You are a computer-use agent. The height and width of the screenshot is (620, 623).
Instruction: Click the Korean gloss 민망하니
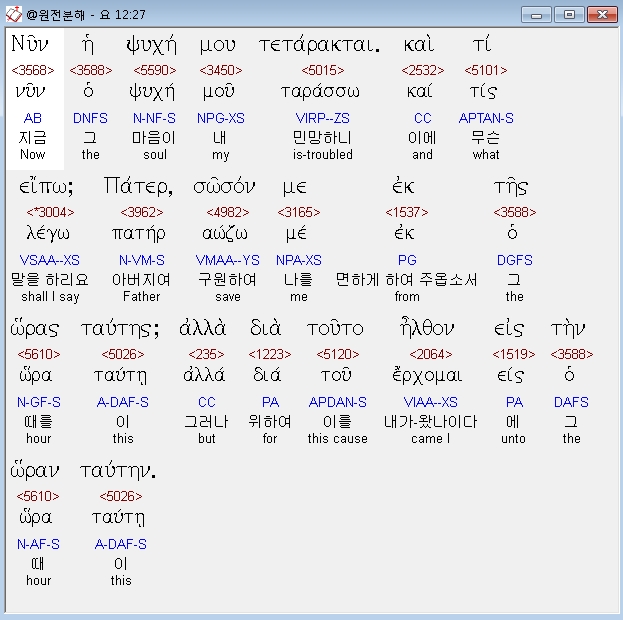pyautogui.click(x=322, y=138)
